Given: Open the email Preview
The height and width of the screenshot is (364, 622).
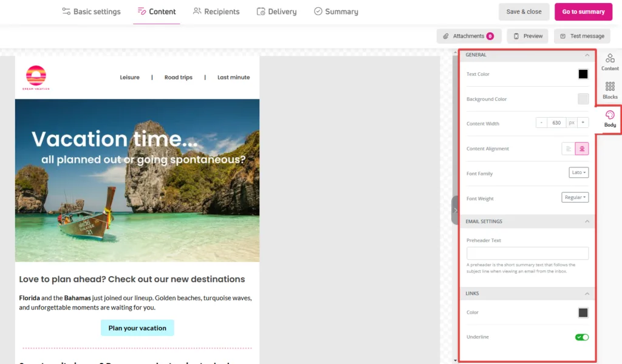Looking at the screenshot, I should tap(528, 36).
